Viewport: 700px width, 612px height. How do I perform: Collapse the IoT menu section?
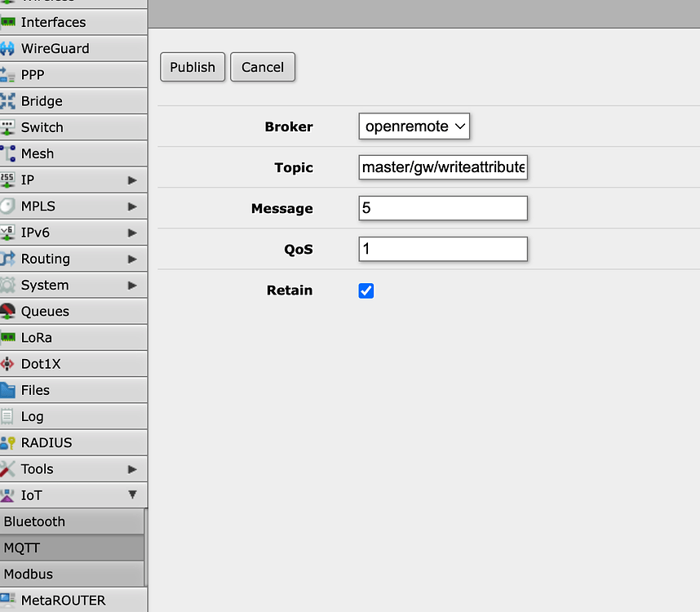click(x=132, y=495)
